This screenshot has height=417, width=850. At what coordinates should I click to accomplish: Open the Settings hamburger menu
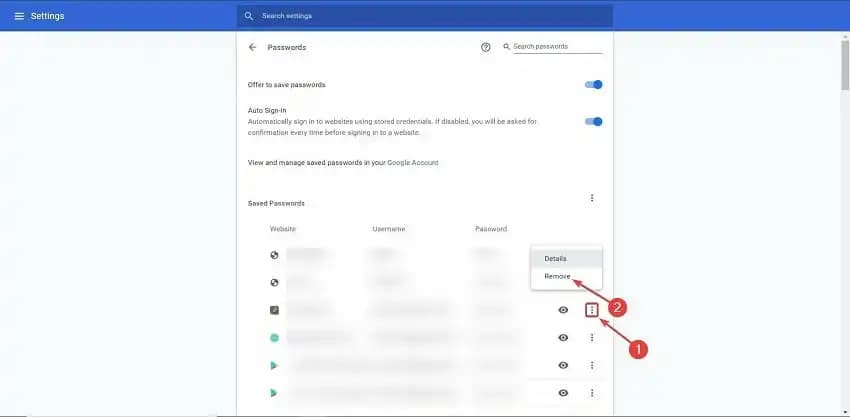(x=18, y=16)
